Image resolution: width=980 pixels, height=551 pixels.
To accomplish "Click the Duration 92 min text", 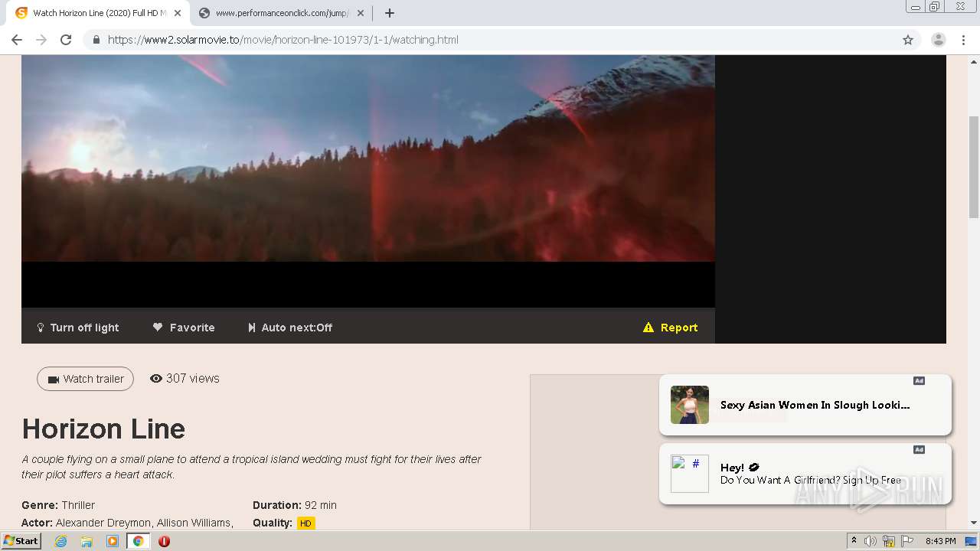I will coord(295,505).
